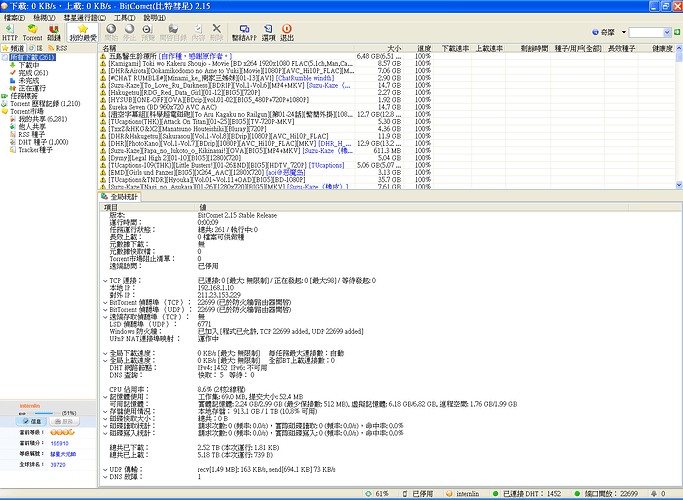Sort by the 大小 column header
The height and width of the screenshot is (500, 683).
coord(379,48)
